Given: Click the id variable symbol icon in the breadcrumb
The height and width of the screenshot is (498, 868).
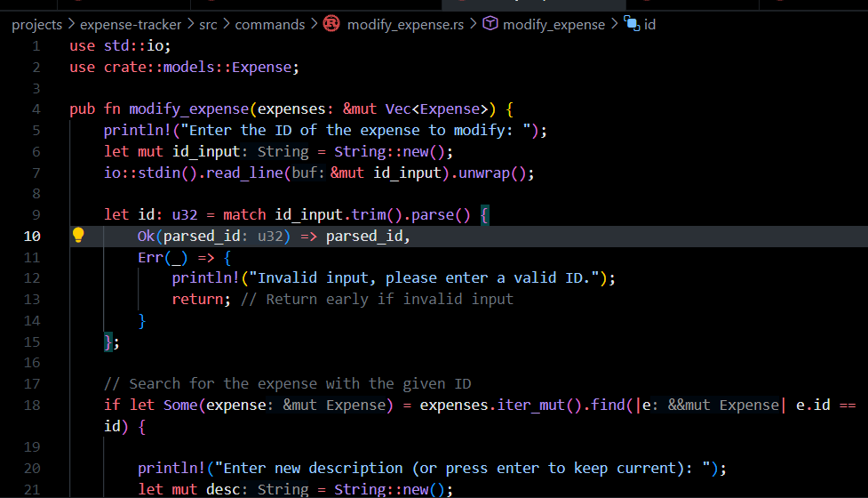Looking at the screenshot, I should tap(632, 24).
